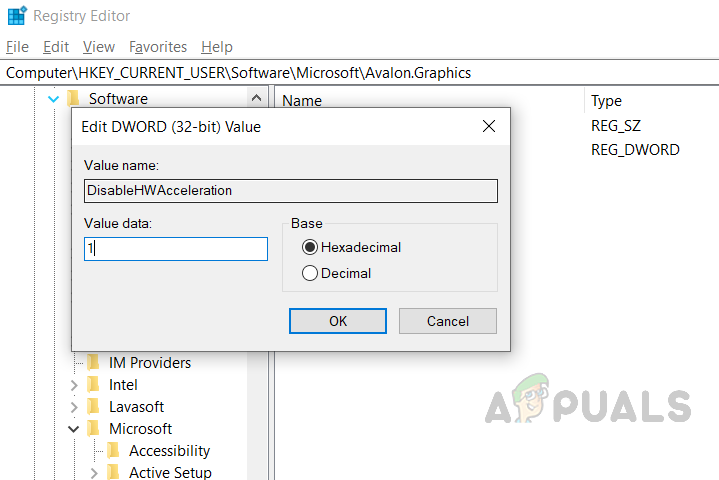This screenshot has height=480, width=719.
Task: Select the Active Setup key
Action: pyautogui.click(x=170, y=472)
